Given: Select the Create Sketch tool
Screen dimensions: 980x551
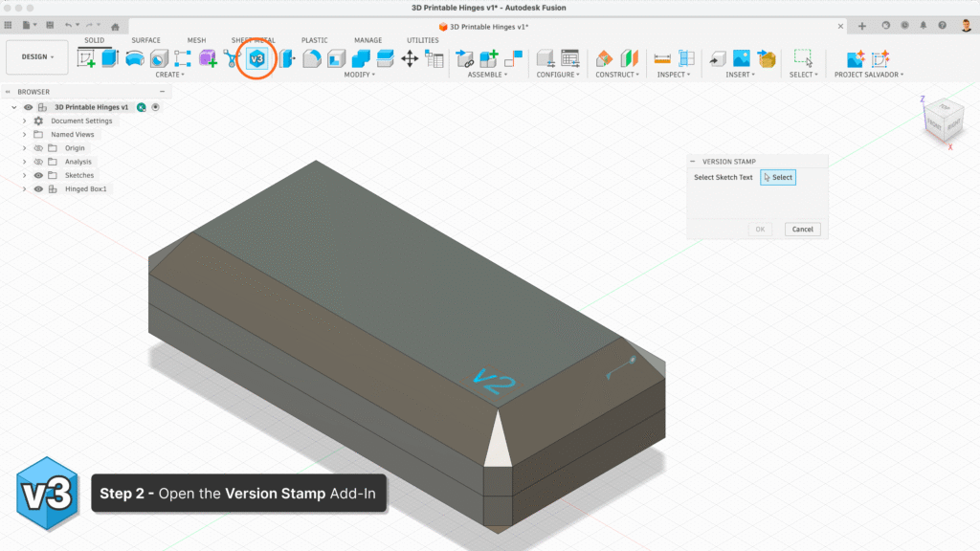Looking at the screenshot, I should coord(86,58).
